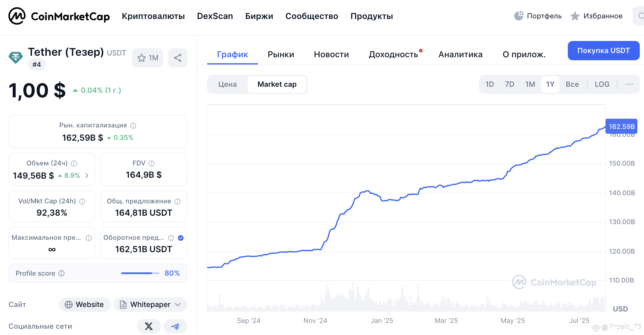Viewport: 644px width, 335px height.
Task: Open the Криптовалюты menu
Action: (153, 16)
